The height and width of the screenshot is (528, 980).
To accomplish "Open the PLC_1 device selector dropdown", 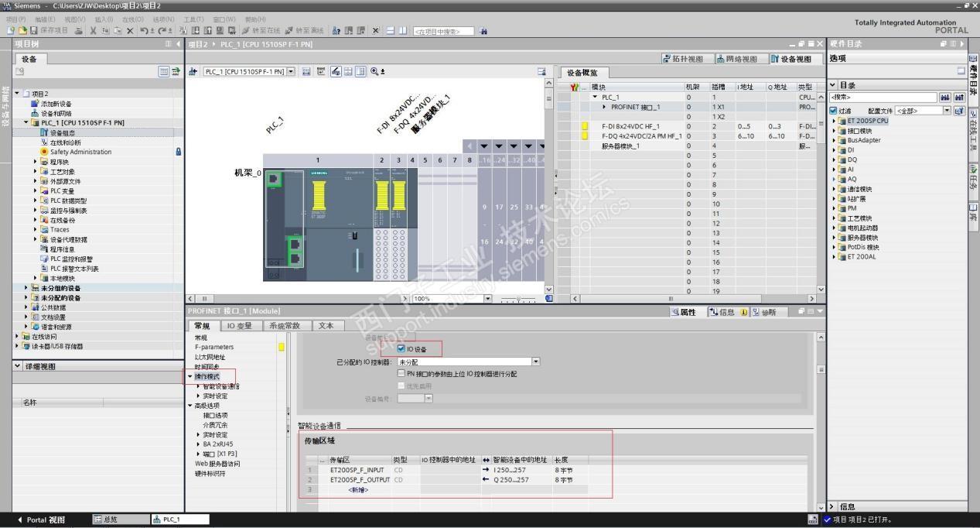I will pos(291,71).
